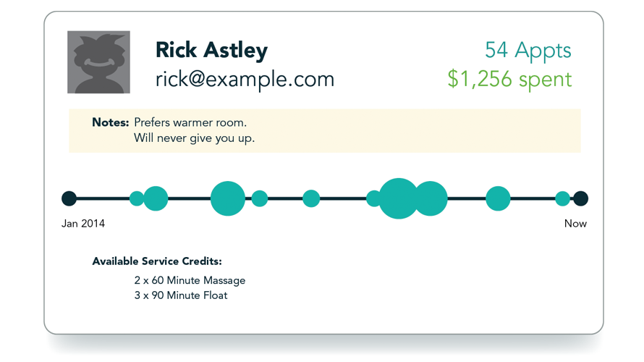Click the Available Service Credits heading

click(x=157, y=261)
